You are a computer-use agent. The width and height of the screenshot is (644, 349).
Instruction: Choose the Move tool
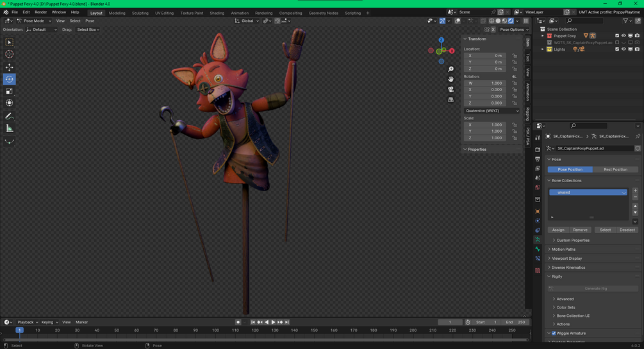click(x=9, y=67)
